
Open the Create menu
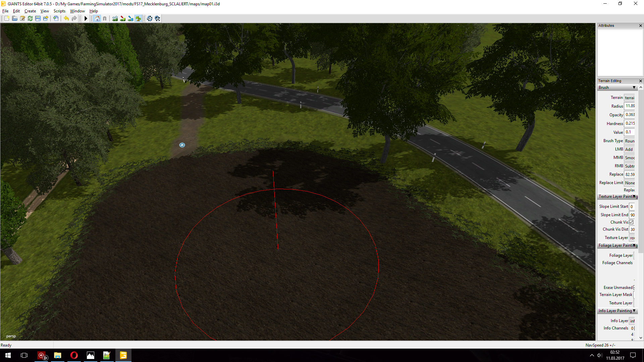click(30, 11)
